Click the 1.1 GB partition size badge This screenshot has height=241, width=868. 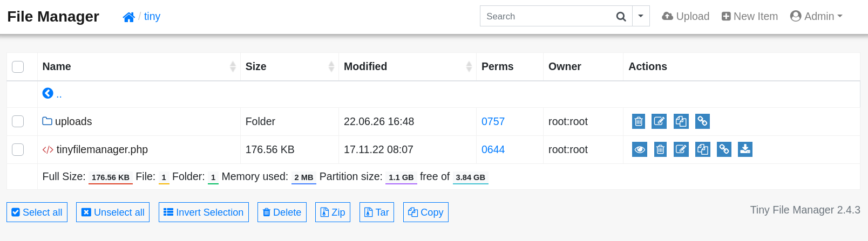(x=401, y=177)
